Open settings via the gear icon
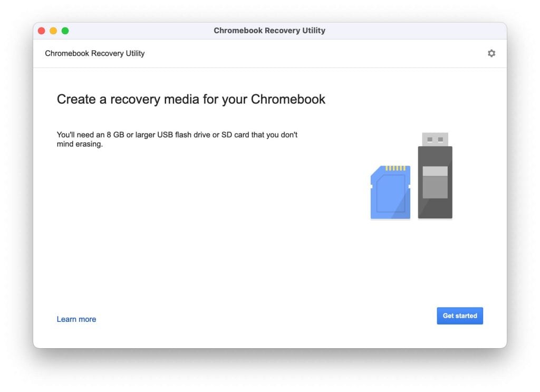Viewport: 540px width, 392px height. [x=491, y=53]
